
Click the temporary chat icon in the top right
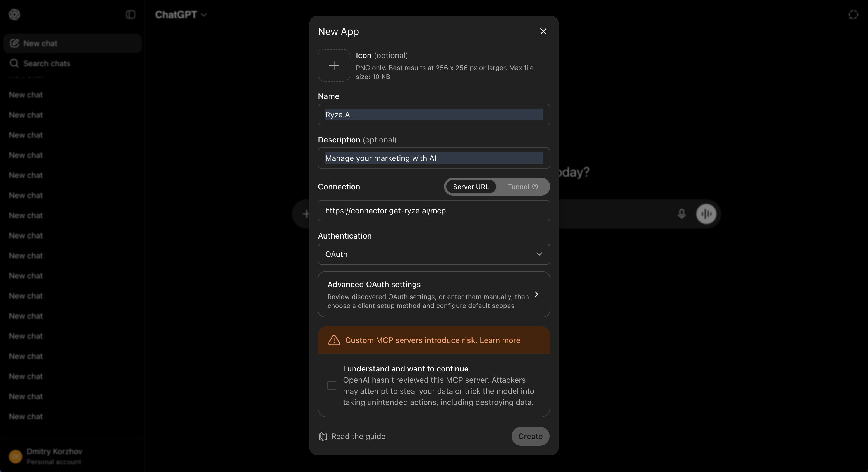pyautogui.click(x=853, y=15)
